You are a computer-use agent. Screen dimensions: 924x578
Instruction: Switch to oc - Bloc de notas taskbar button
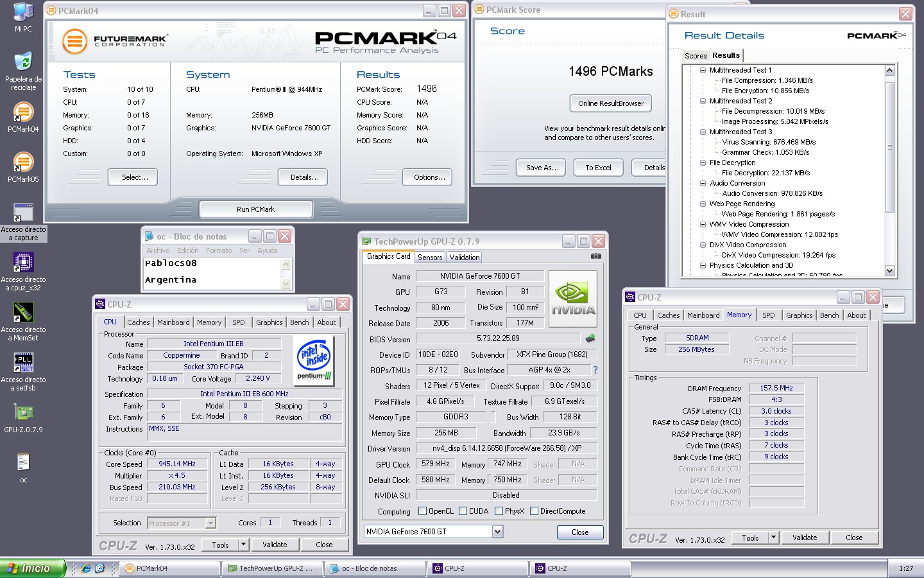coord(375,568)
